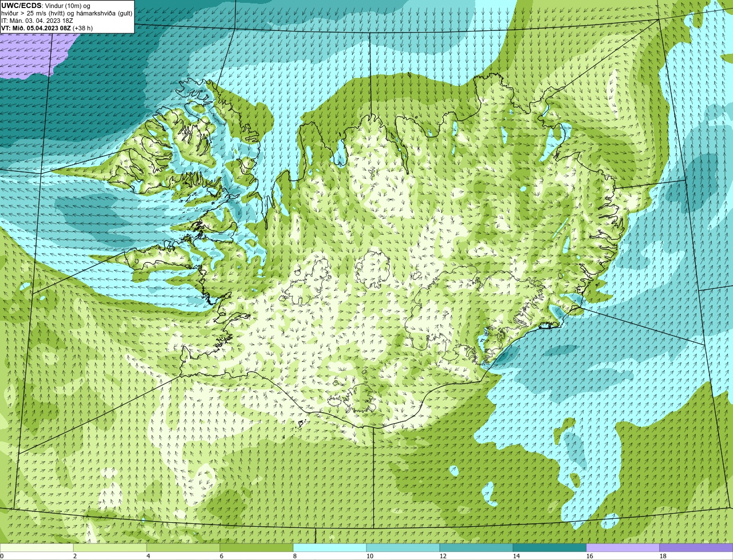Pick the medium teal 12–14 m/s legend swatch
This screenshot has height=560, width=733.
[x=476, y=547]
